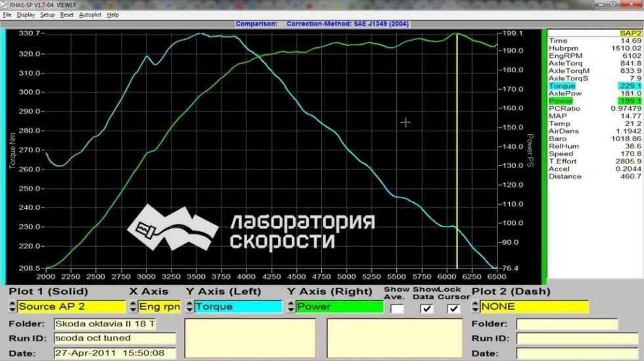Open the Setup menu
The width and height of the screenshot is (644, 361).
coord(47,14)
